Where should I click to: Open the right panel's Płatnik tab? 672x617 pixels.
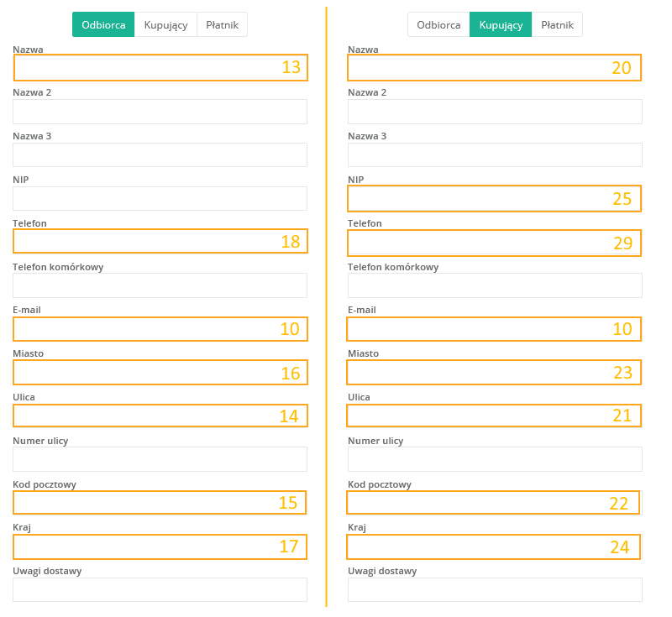(557, 25)
